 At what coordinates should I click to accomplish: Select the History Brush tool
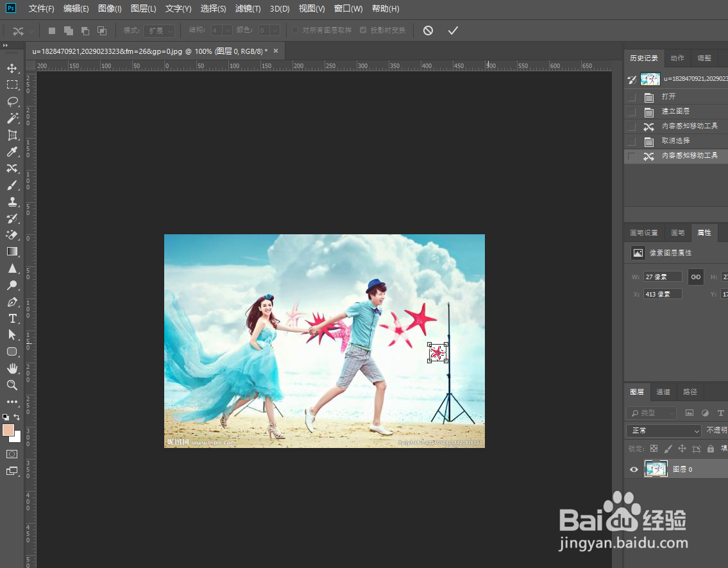pos(12,219)
